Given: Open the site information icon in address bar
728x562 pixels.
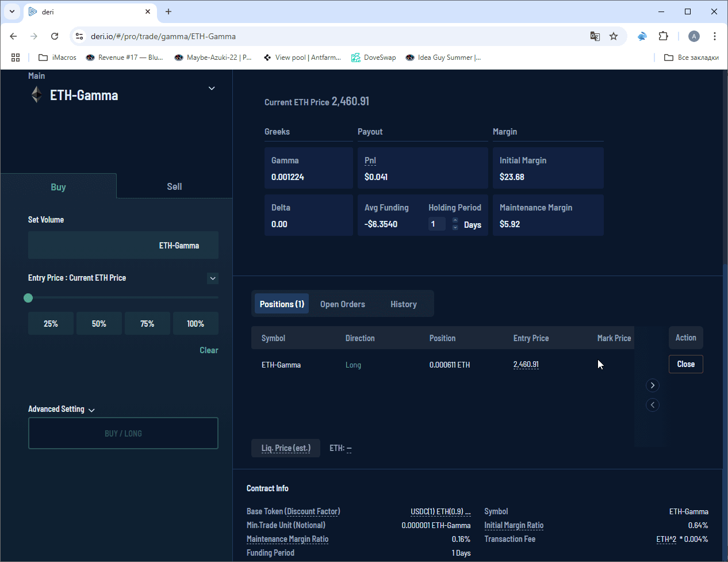Looking at the screenshot, I should 79,36.
